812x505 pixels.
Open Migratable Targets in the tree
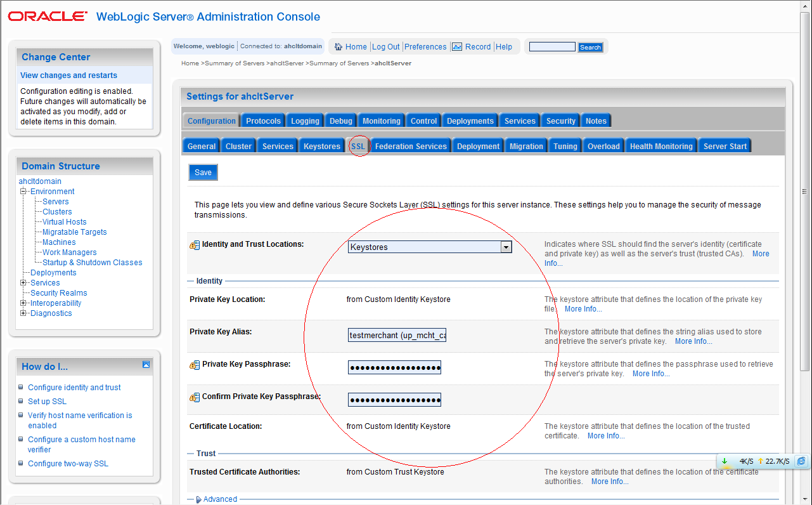(75, 232)
